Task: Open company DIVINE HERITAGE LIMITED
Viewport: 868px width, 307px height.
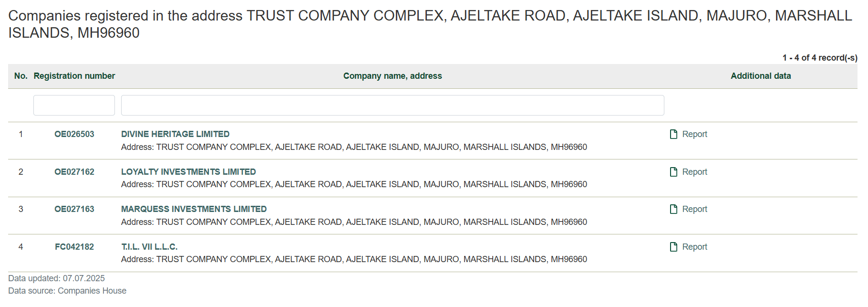Action: click(x=175, y=134)
